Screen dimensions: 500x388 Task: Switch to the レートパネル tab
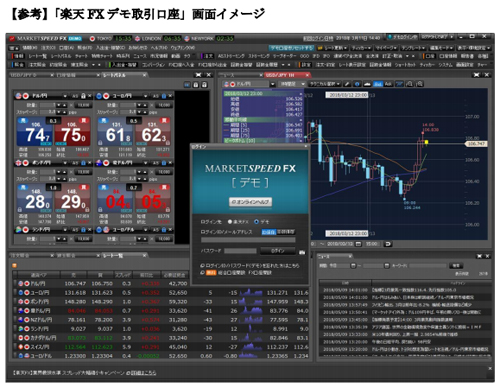pyautogui.click(x=123, y=75)
